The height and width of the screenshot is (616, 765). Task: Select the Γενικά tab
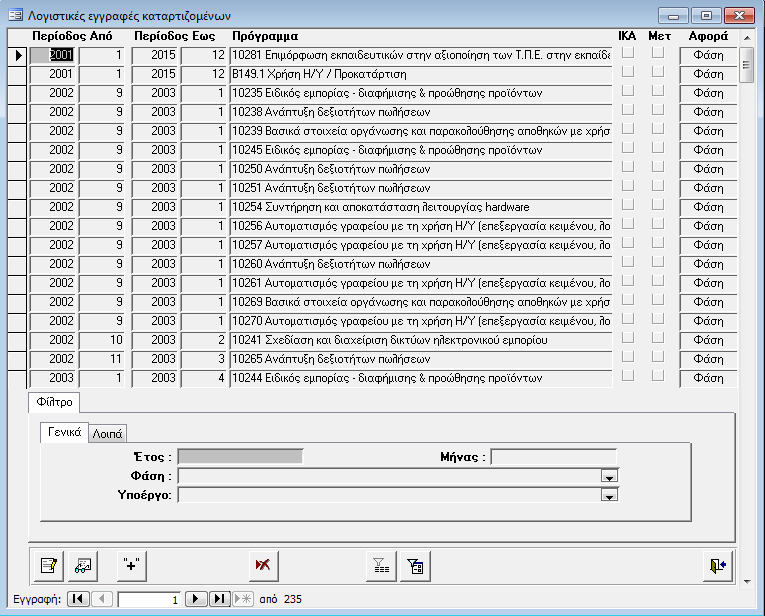tap(63, 432)
